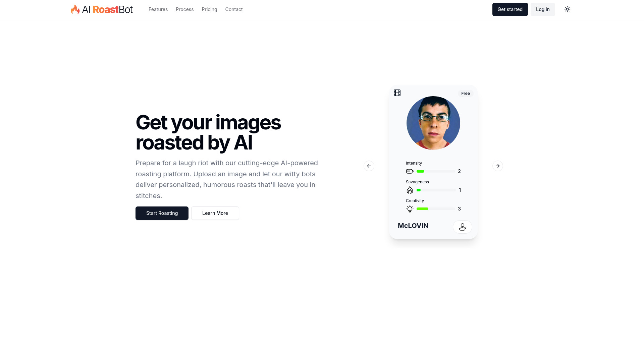
Task: Toggle the Free plan badge label
Action: pos(465,93)
